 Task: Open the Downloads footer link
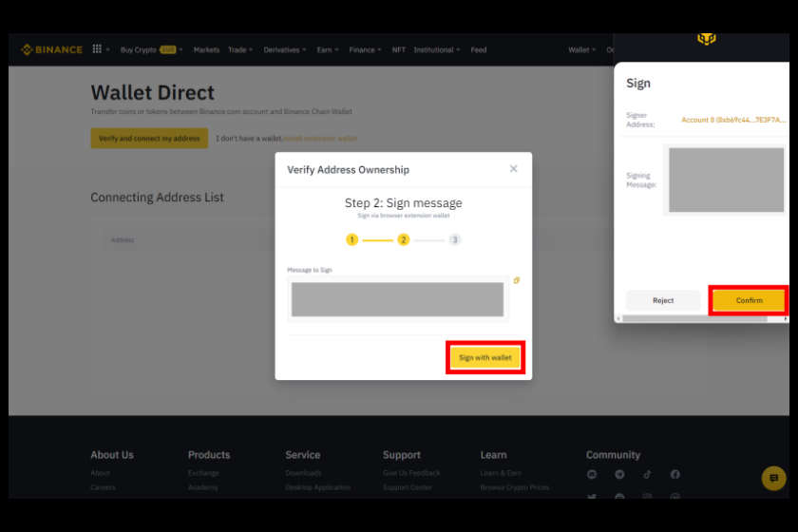point(303,473)
